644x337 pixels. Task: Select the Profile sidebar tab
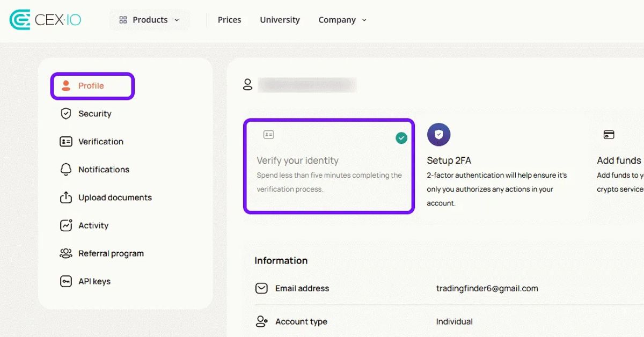pos(92,86)
